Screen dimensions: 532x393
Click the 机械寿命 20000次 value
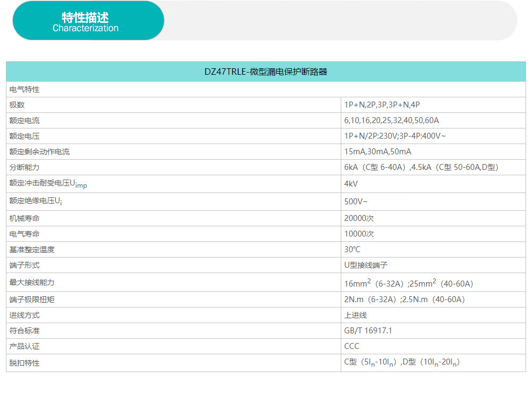point(359,218)
